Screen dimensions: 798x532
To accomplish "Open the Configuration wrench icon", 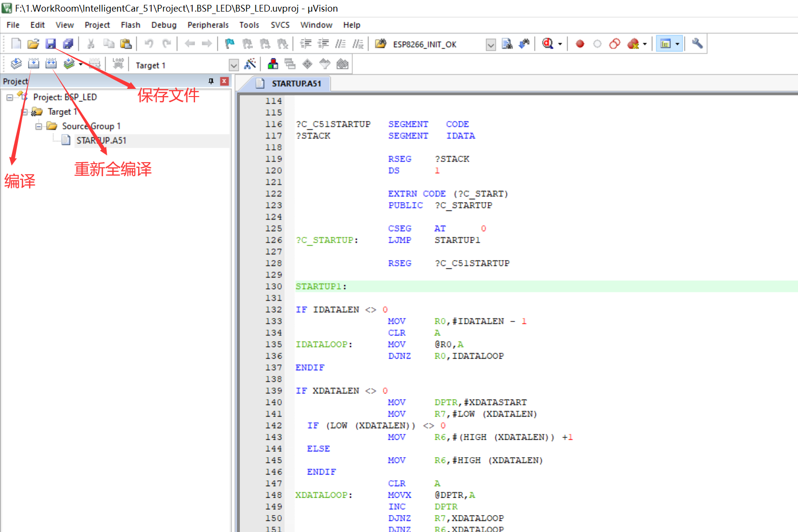I will coord(697,44).
